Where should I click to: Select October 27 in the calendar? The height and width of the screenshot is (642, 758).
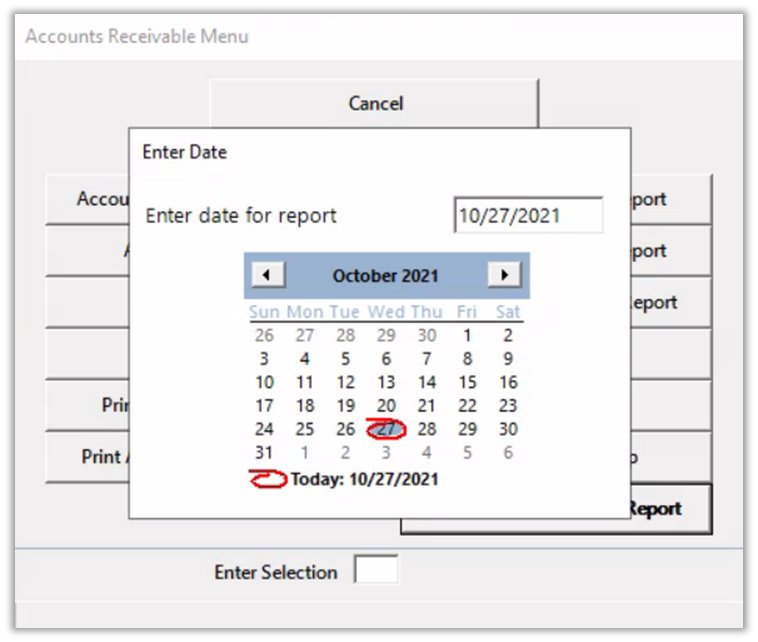[386, 429]
